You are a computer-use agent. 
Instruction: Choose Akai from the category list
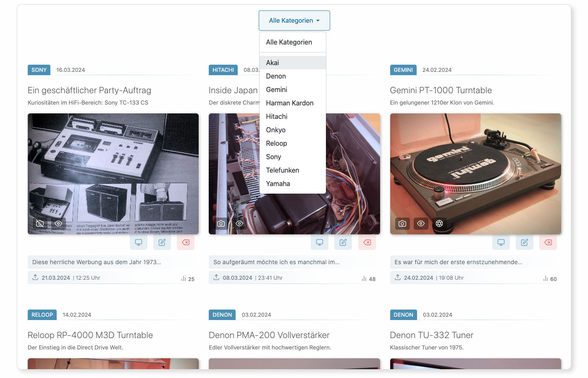293,63
